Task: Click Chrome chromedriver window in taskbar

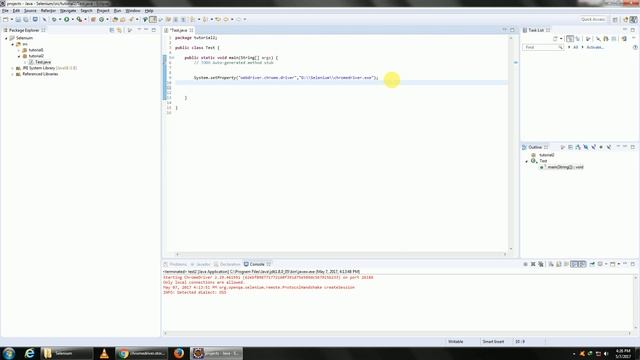Action: 141,353
